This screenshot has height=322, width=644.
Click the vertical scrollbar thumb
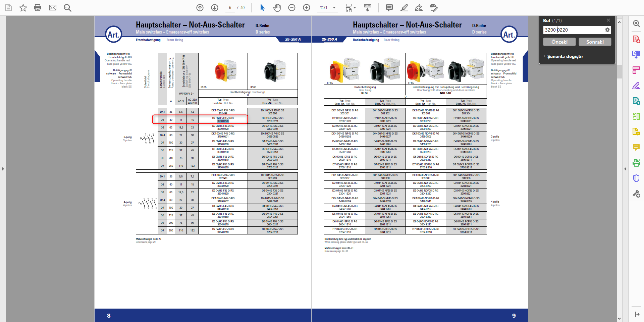click(x=619, y=71)
